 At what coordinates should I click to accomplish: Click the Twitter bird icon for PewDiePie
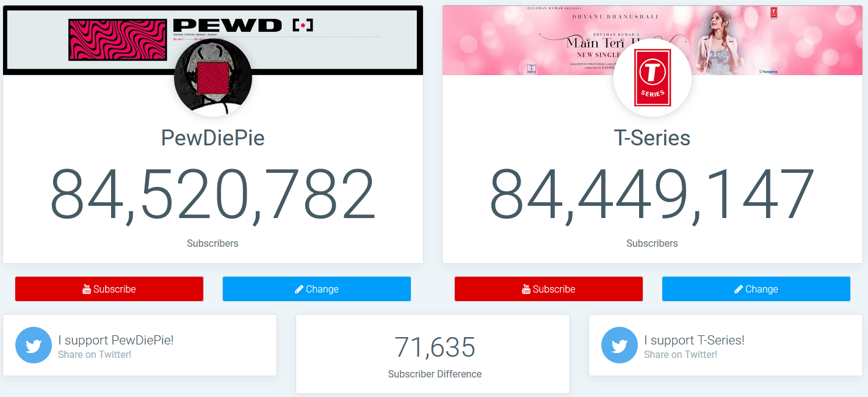click(34, 345)
